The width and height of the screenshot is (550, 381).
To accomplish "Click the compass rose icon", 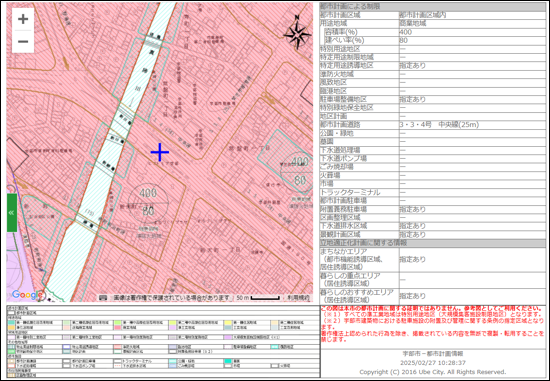I will (297, 33).
